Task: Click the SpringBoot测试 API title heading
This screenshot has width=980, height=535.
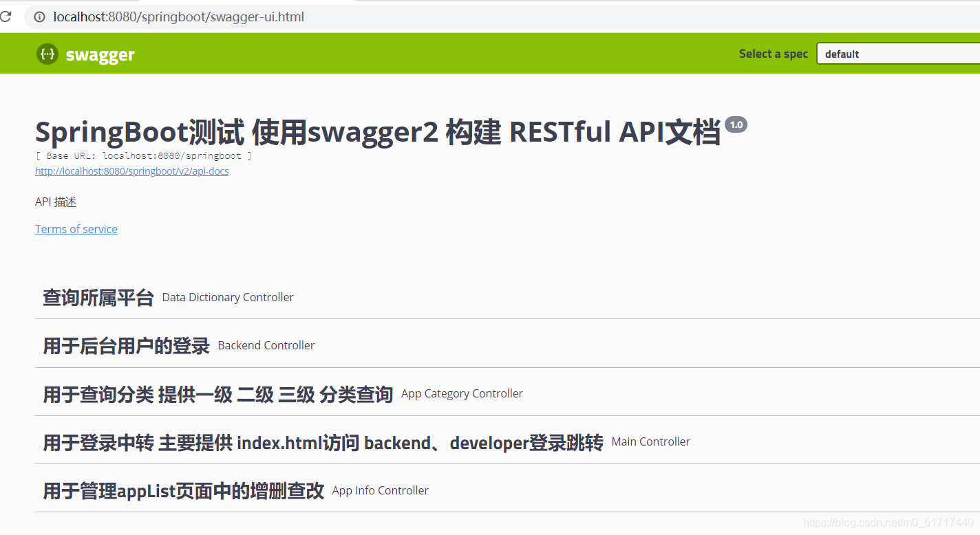Action: pyautogui.click(x=378, y=132)
